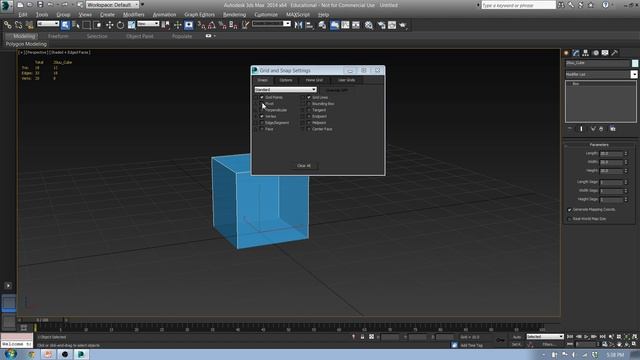This screenshot has height=360, width=640.
Task: Select the Link tool in the main toolbar
Action: (7, 25)
